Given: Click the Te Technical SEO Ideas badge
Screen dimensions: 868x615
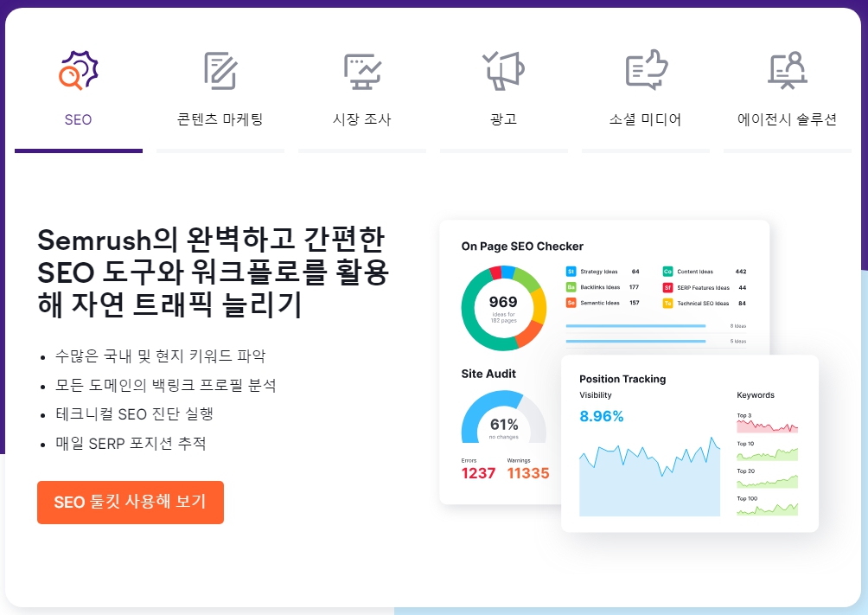Looking at the screenshot, I should [667, 303].
